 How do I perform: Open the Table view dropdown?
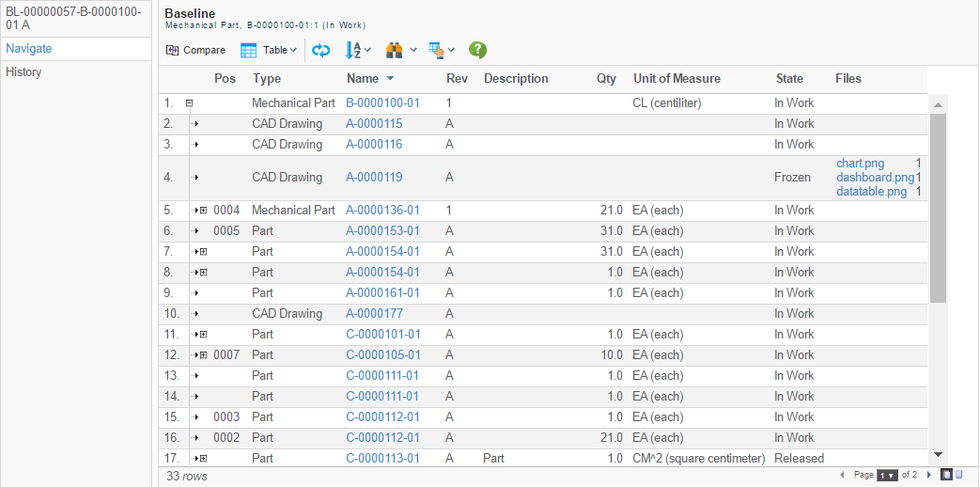[269, 50]
